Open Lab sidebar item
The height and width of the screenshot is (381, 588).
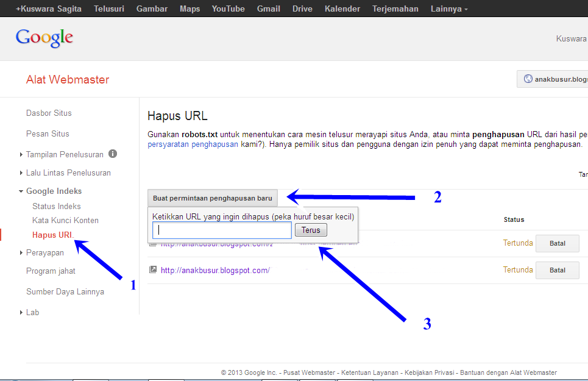click(33, 312)
